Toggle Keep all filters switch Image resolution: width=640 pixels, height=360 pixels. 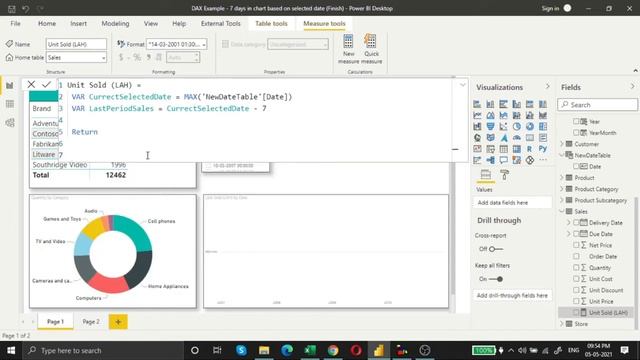pos(496,279)
